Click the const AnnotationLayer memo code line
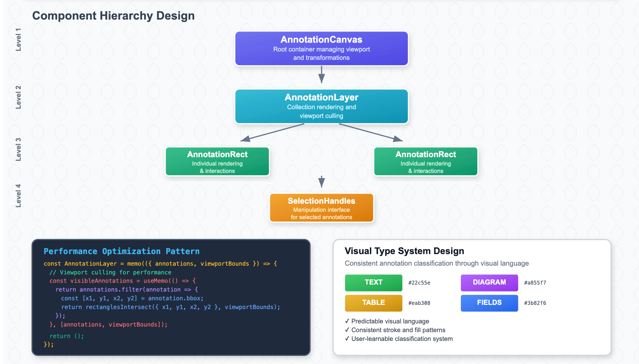 (x=160, y=264)
